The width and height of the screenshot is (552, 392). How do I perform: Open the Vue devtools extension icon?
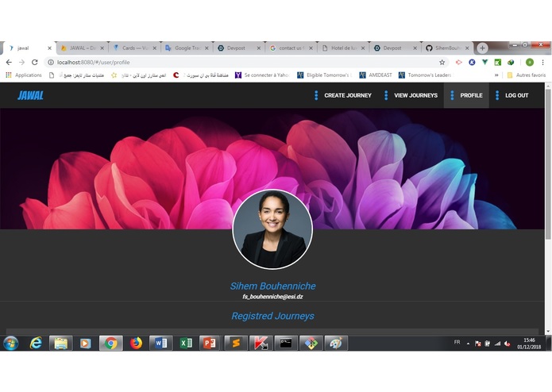pos(484,62)
